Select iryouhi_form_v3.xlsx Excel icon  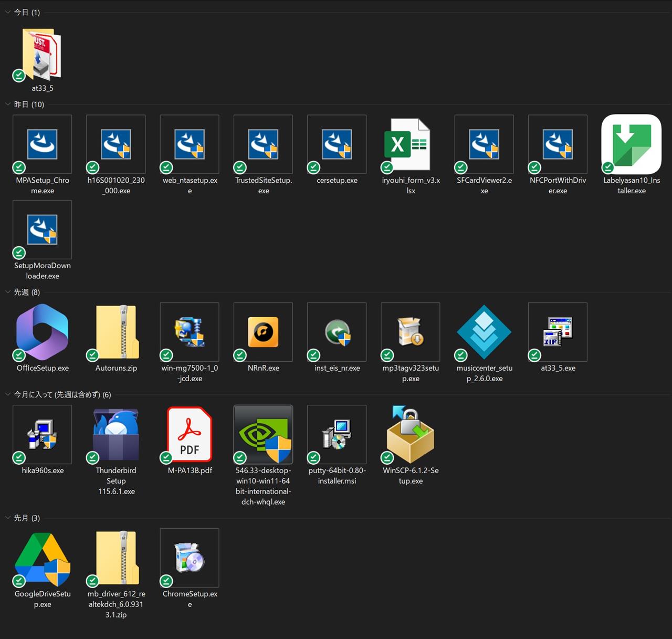407,144
